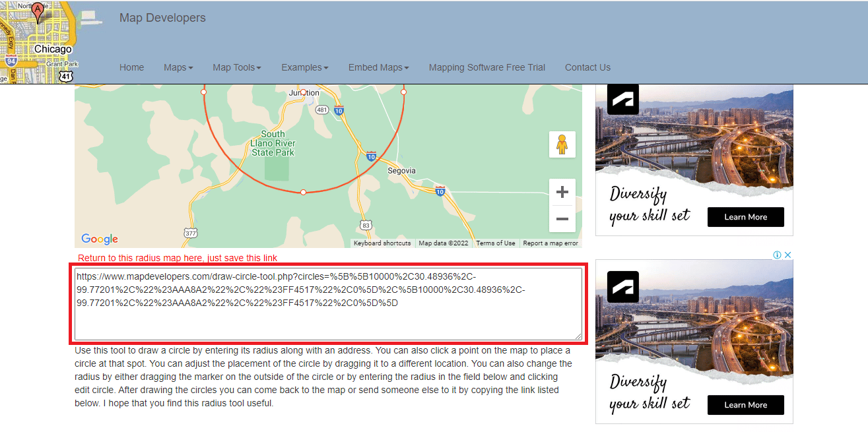This screenshot has width=868, height=432.
Task: Click the Route 481 road marker
Action: [322, 110]
